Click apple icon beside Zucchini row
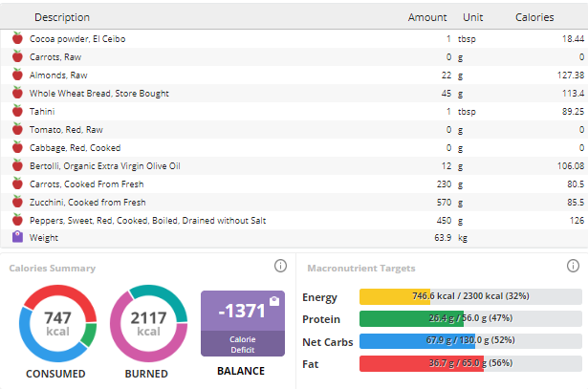Screen dimensions: 588x389 [x=17, y=202]
